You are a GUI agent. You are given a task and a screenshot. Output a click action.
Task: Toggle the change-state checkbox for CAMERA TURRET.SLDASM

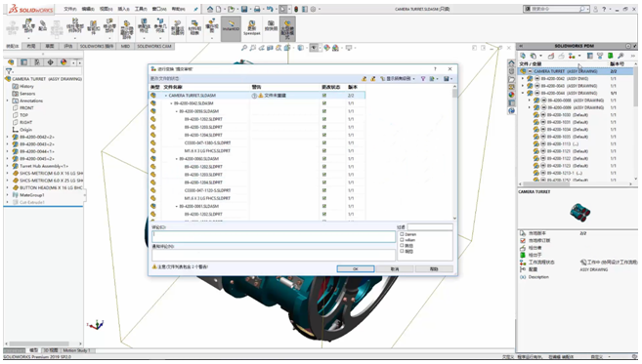324,96
